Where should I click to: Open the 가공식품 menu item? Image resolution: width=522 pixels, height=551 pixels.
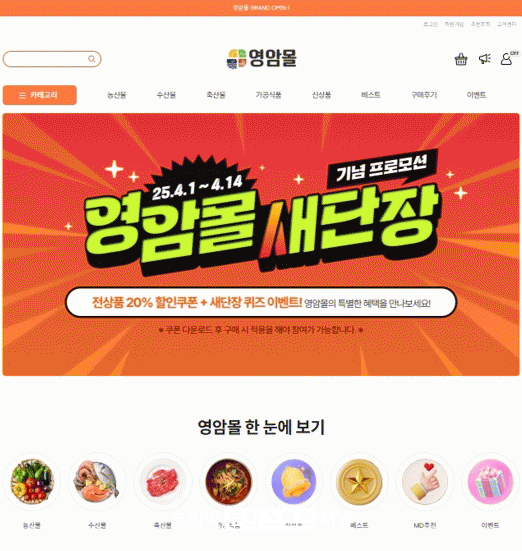[268, 95]
